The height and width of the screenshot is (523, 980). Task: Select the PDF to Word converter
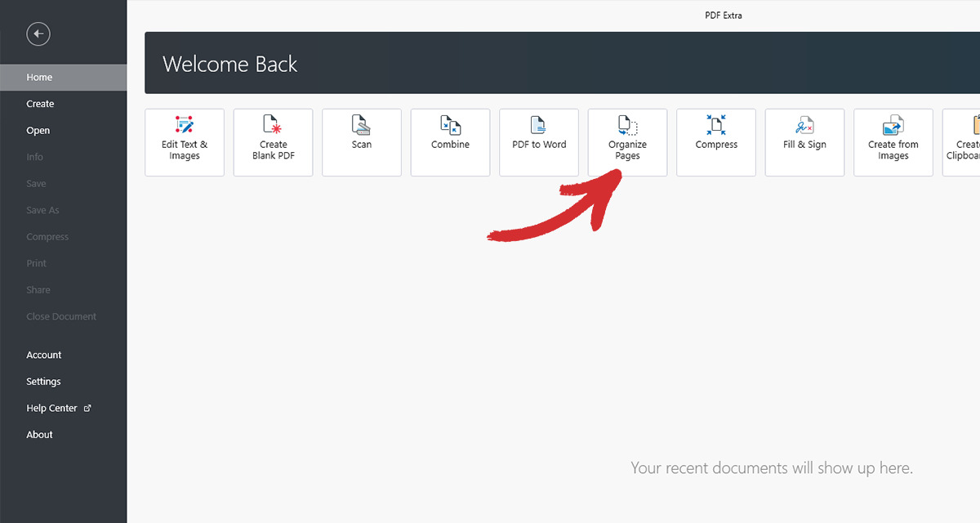click(x=538, y=142)
